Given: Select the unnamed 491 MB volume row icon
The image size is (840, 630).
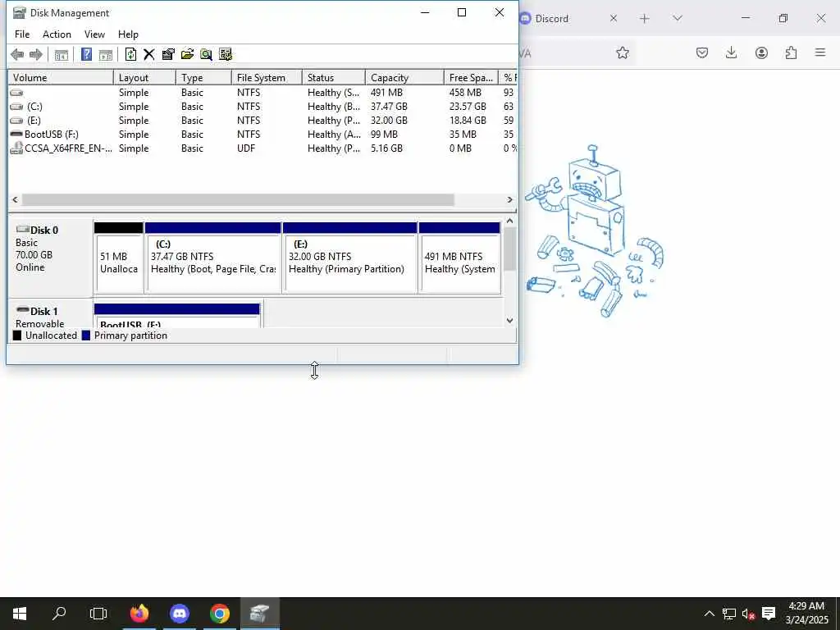Looking at the screenshot, I should (x=16, y=93).
